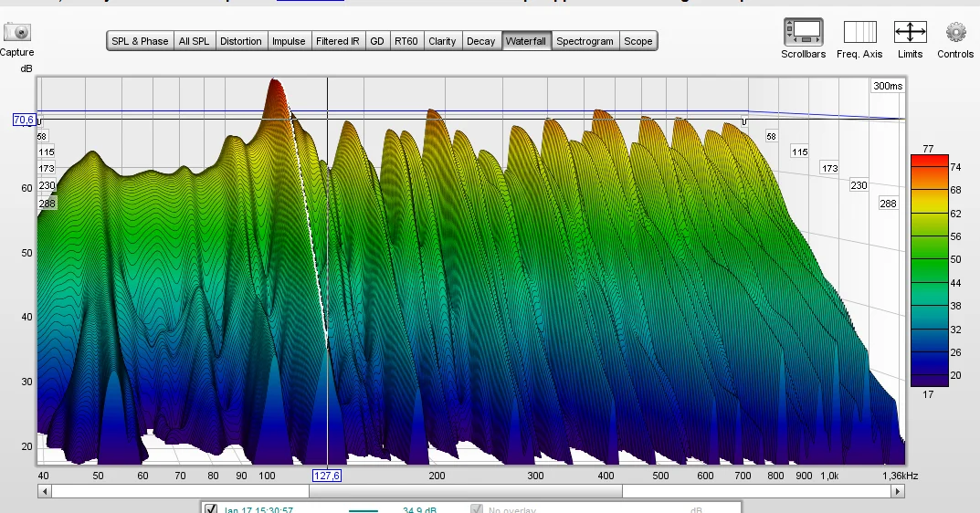Click the horizontal scrollbar left arrow
The height and width of the screenshot is (513, 980).
(x=45, y=491)
